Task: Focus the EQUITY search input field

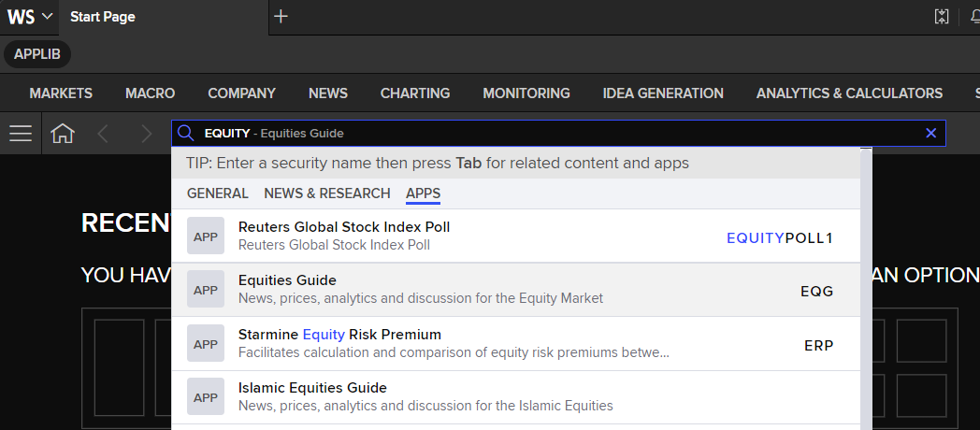Action: (559, 133)
